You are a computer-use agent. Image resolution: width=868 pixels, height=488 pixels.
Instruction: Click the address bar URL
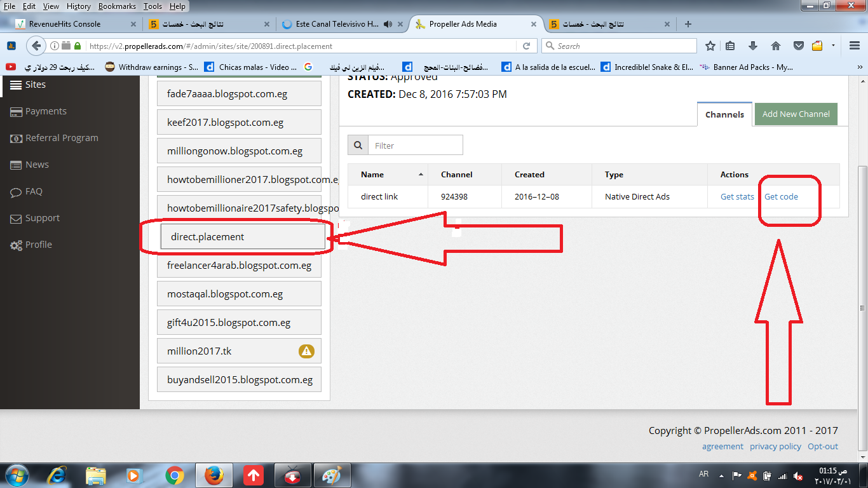click(x=210, y=46)
